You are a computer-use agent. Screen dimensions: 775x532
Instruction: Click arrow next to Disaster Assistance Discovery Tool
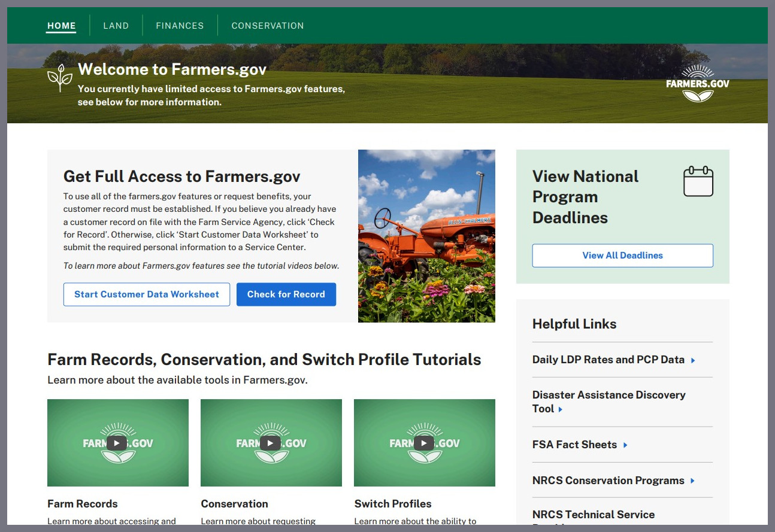(x=561, y=409)
